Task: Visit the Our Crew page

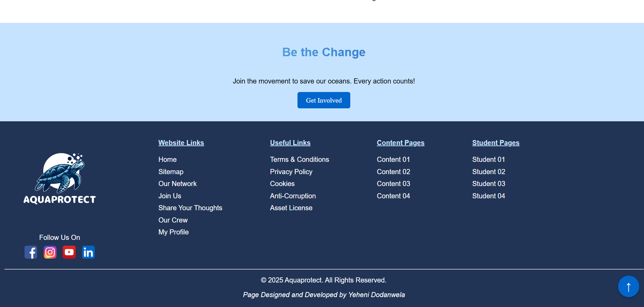Action: [173, 220]
